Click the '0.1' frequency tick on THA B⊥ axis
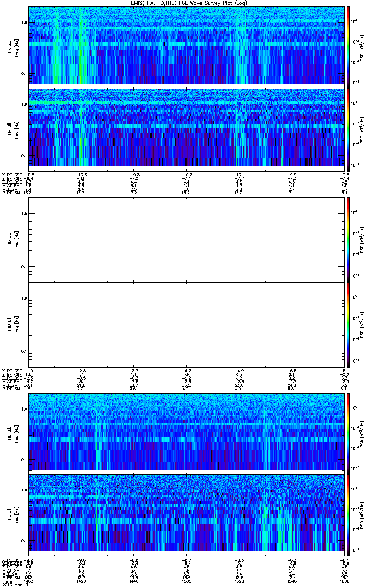 click(24, 74)
